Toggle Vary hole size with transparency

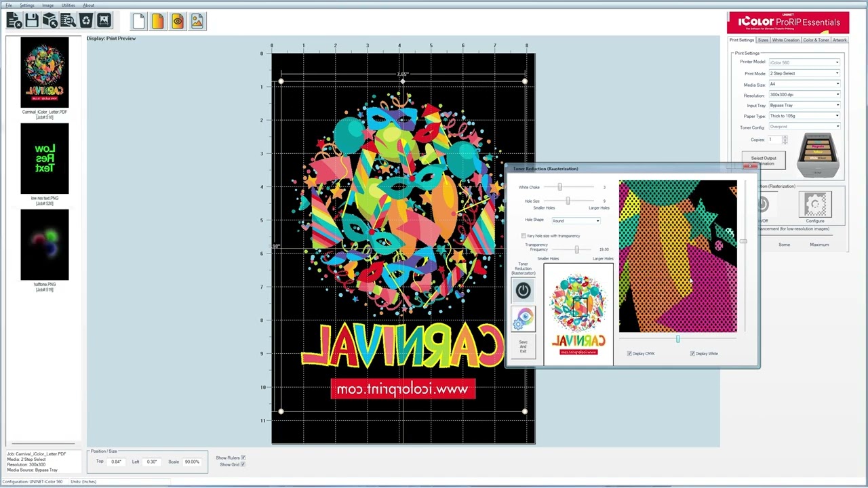pos(524,236)
